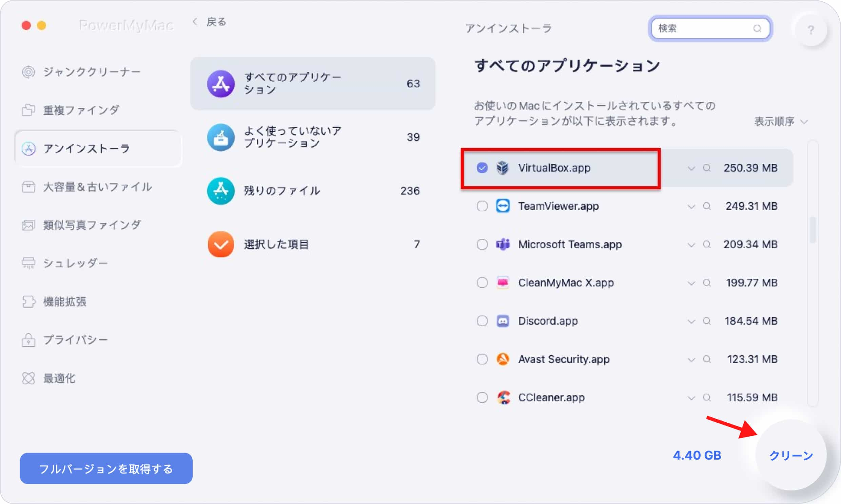Select the 類似写真ファインダ icon
Image resolution: width=841 pixels, height=504 pixels.
[29, 226]
